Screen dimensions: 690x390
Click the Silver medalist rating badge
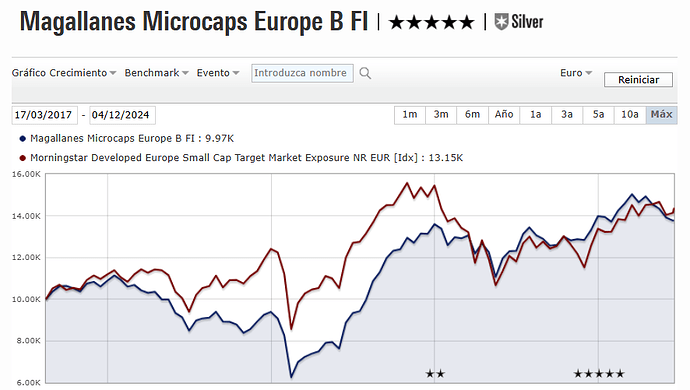click(x=519, y=22)
